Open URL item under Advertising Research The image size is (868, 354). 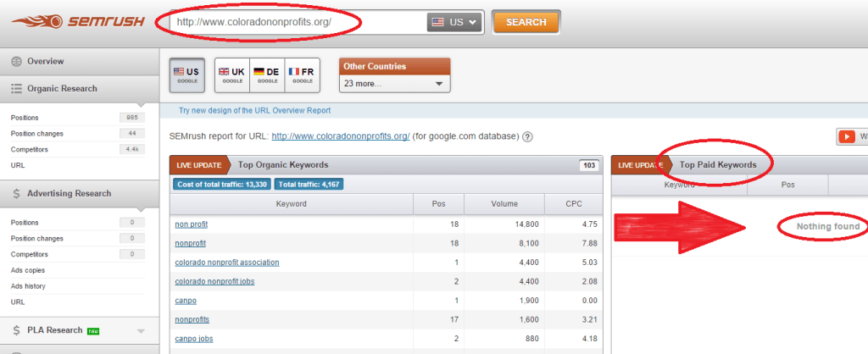[x=18, y=302]
